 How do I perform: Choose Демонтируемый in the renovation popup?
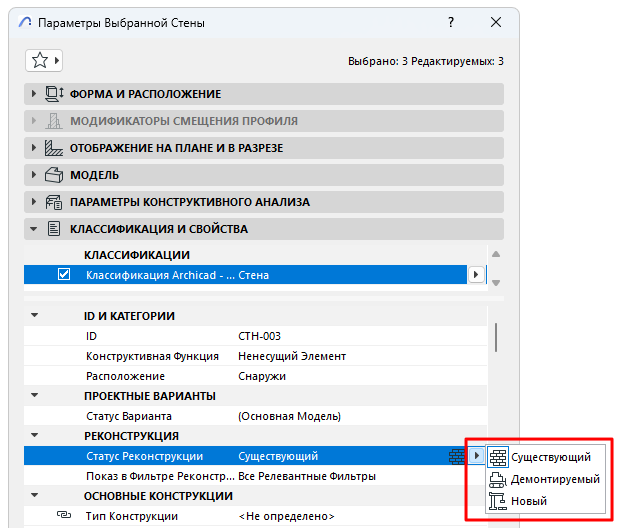pos(546,479)
